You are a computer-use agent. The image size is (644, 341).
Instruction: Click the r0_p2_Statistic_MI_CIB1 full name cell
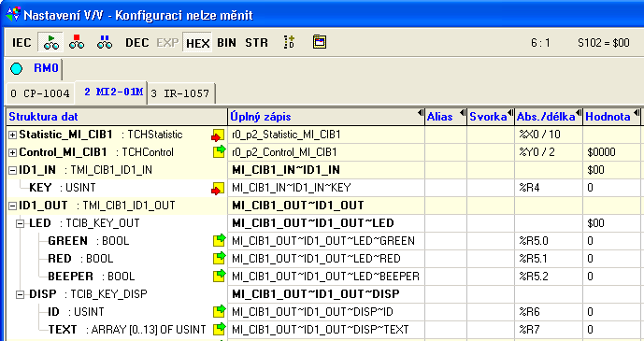[x=326, y=135]
